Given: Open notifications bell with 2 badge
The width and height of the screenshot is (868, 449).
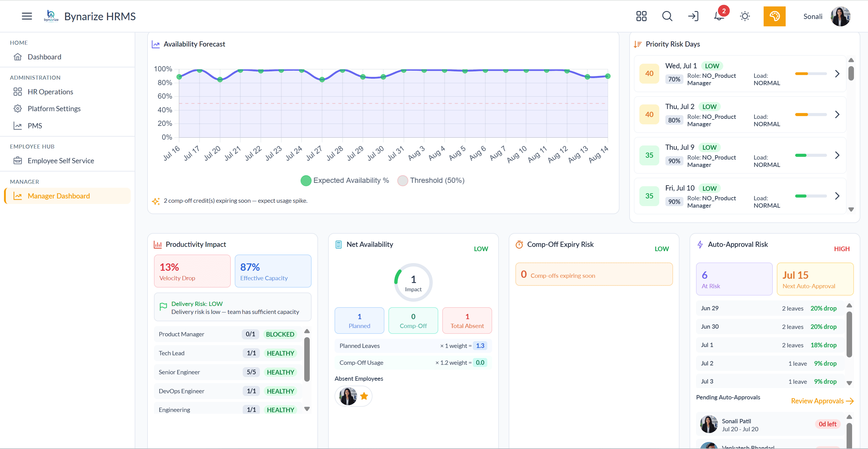Looking at the screenshot, I should point(719,16).
